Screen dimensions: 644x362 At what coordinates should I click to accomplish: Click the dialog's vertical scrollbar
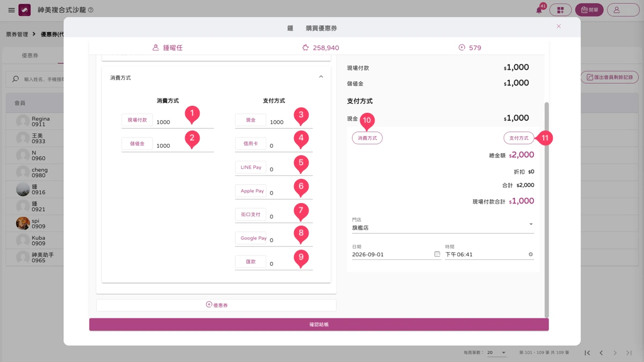tap(547, 209)
